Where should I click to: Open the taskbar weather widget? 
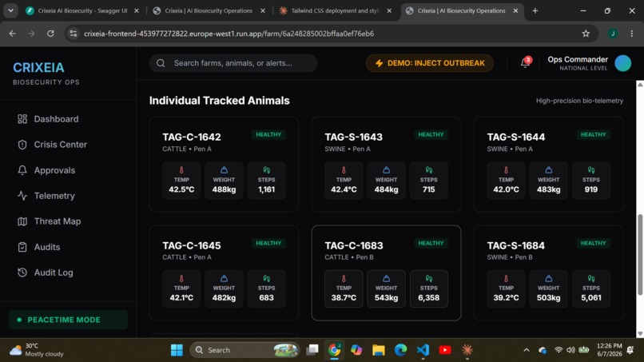(37, 350)
